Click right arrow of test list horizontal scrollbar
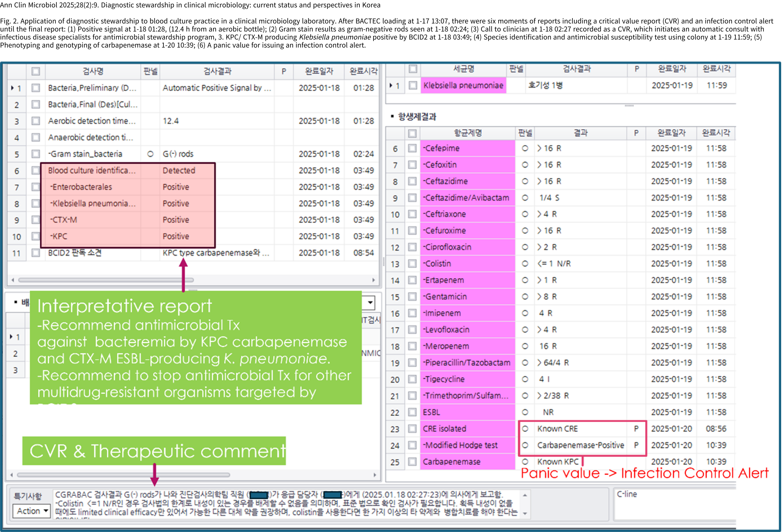 [374, 280]
